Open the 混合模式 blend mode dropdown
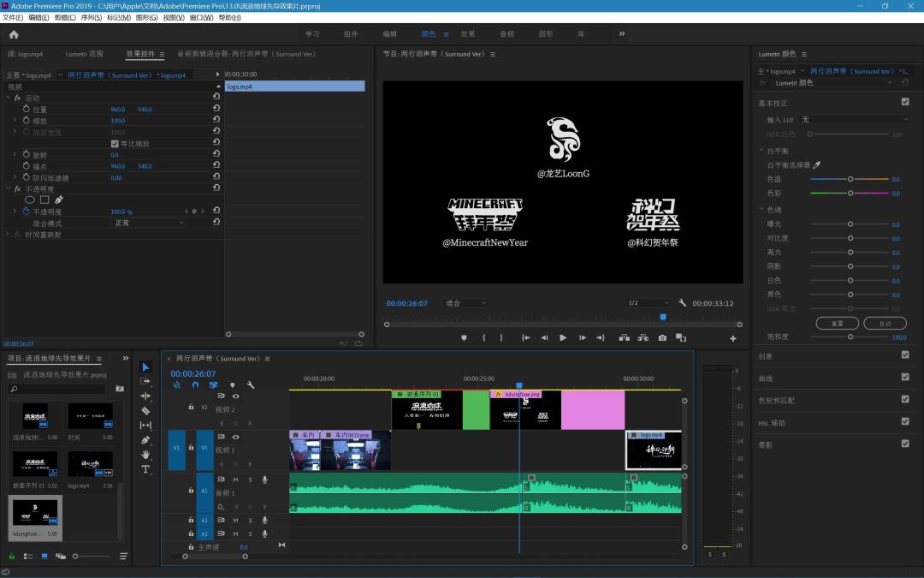The width and height of the screenshot is (924, 578). pyautogui.click(x=149, y=223)
